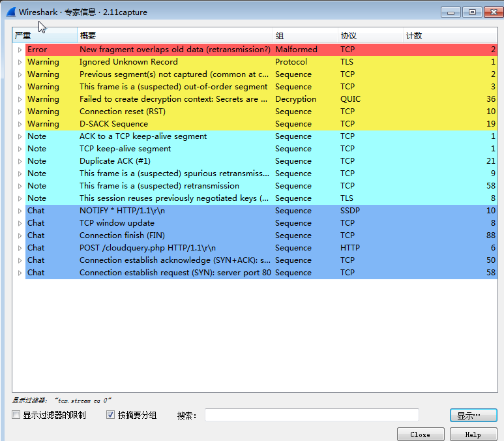Click the Wireshark fin icon in title bar
Viewport: 504px width, 441px height.
(11, 12)
